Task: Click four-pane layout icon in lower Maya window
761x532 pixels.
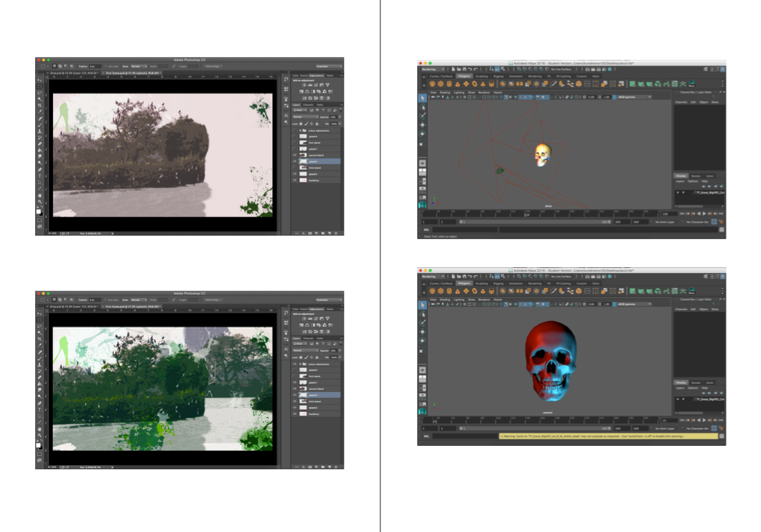Action: click(x=423, y=378)
